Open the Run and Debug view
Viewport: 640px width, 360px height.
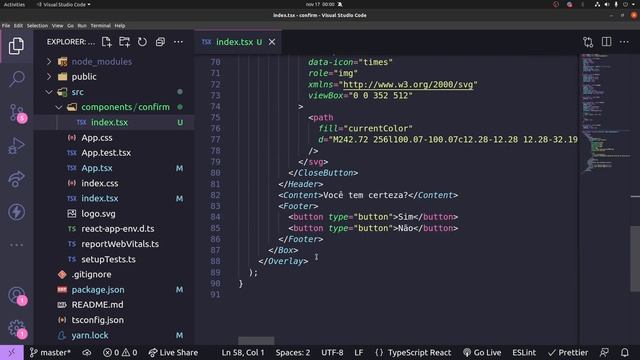16,146
